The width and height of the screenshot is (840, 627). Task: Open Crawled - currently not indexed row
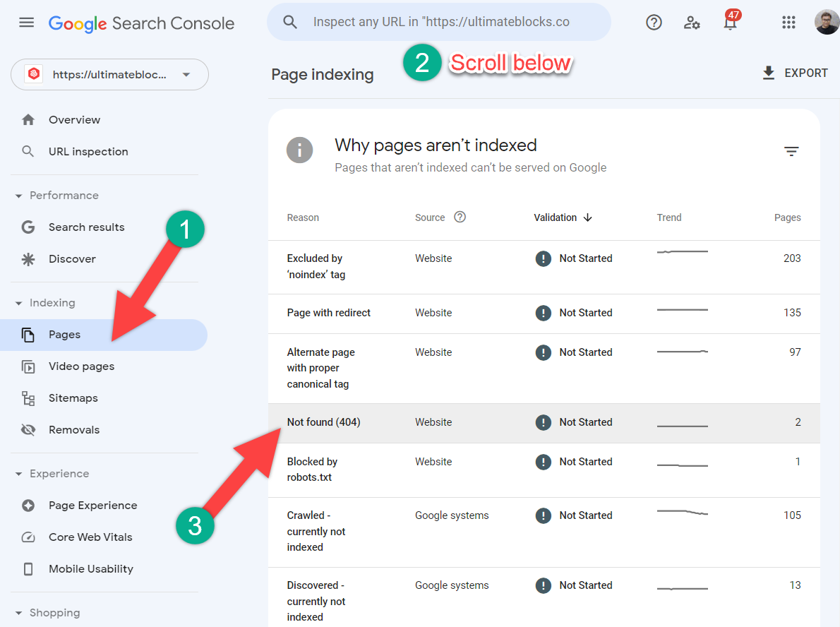click(544, 532)
